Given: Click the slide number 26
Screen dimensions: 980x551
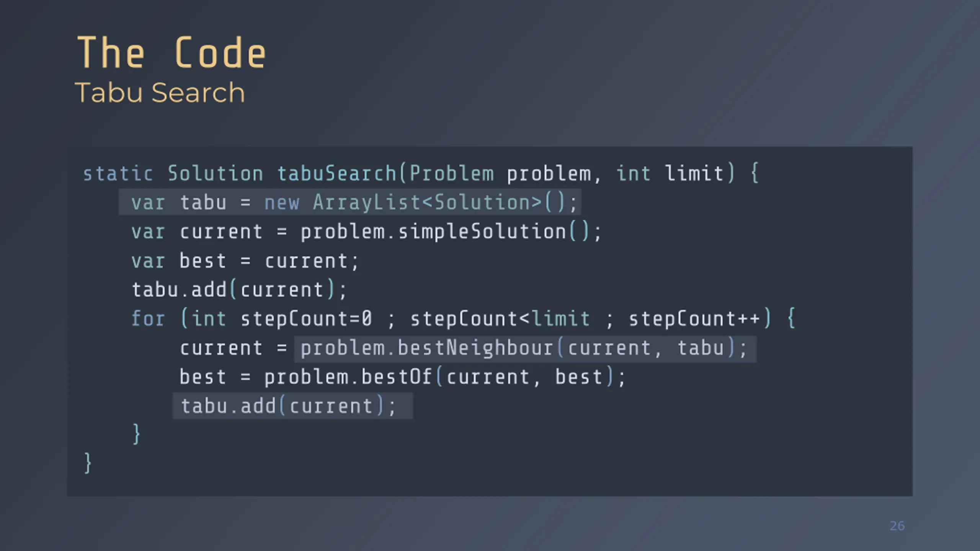Looking at the screenshot, I should coord(897,526).
